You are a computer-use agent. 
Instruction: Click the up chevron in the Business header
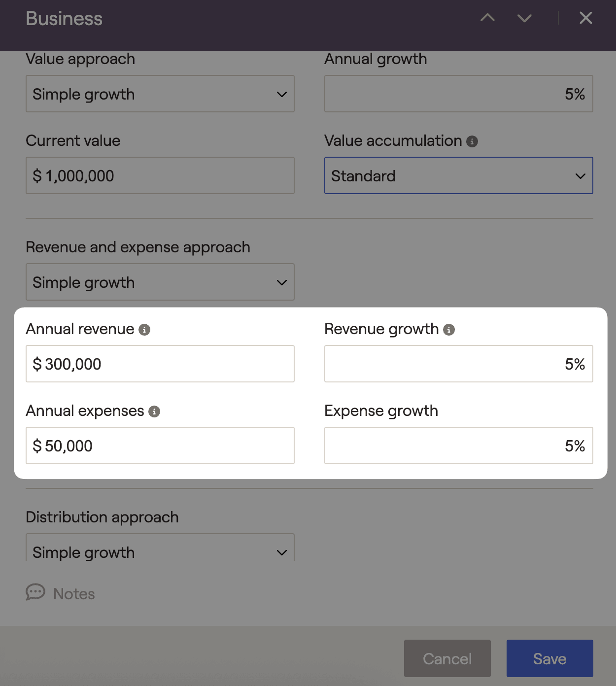pyautogui.click(x=487, y=18)
